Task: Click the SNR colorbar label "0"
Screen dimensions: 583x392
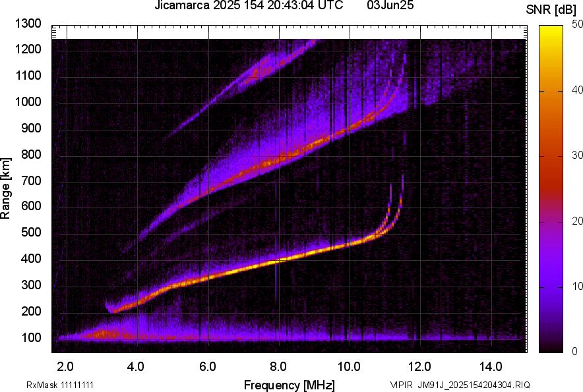Action: [575, 351]
